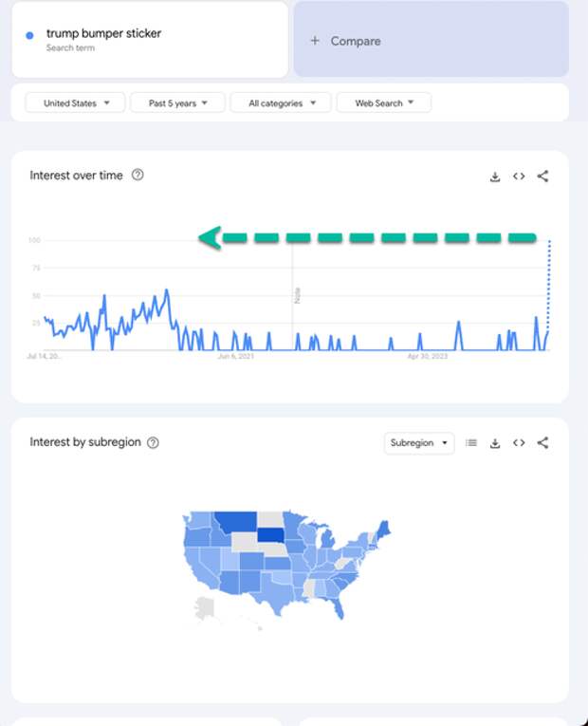Add a comparison term with Compare

point(431,40)
